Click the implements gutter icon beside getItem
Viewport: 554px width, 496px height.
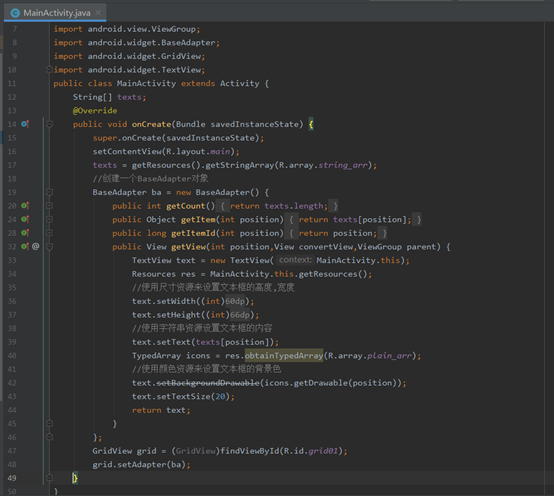(x=25, y=219)
